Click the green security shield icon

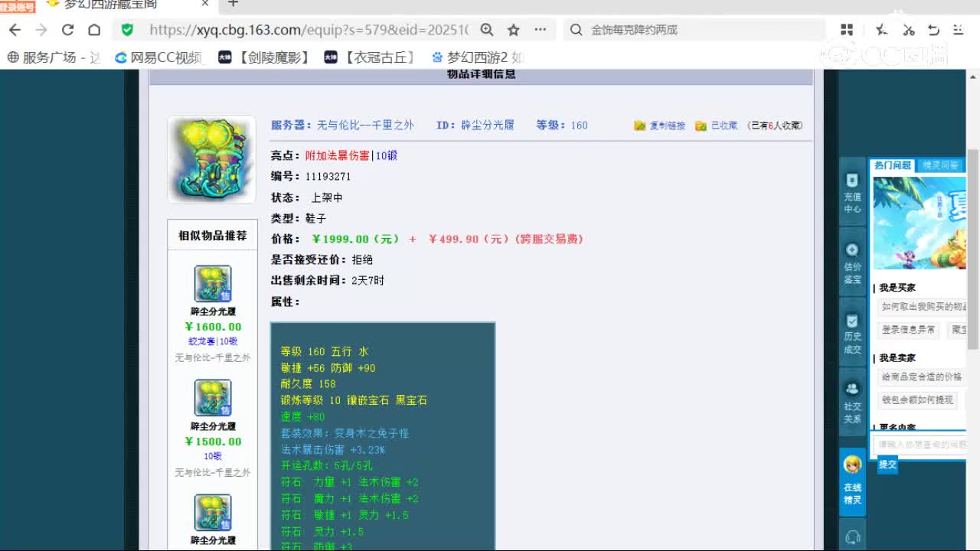click(x=127, y=30)
